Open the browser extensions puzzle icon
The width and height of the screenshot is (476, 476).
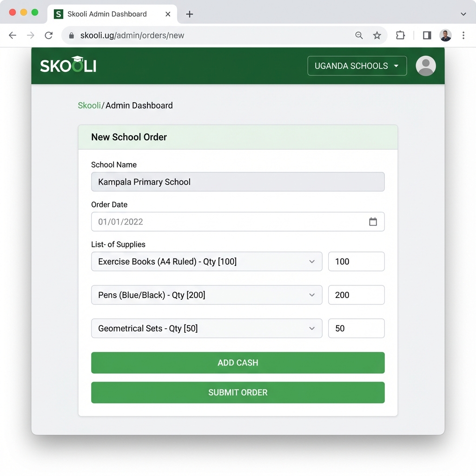pos(400,35)
